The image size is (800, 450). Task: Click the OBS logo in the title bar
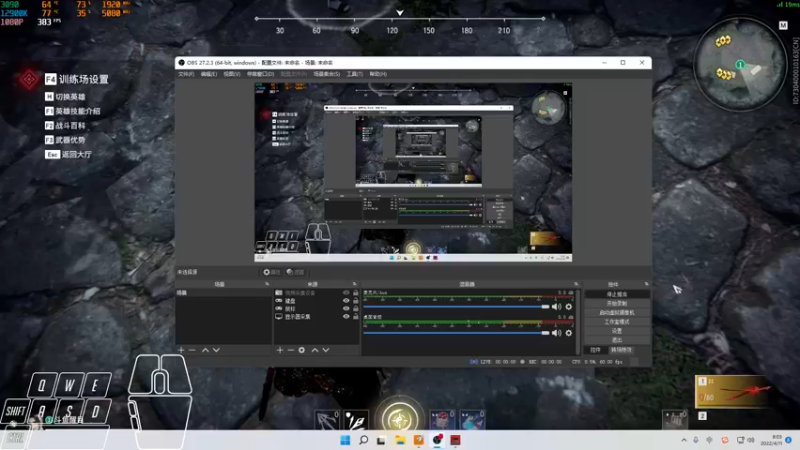click(182, 63)
